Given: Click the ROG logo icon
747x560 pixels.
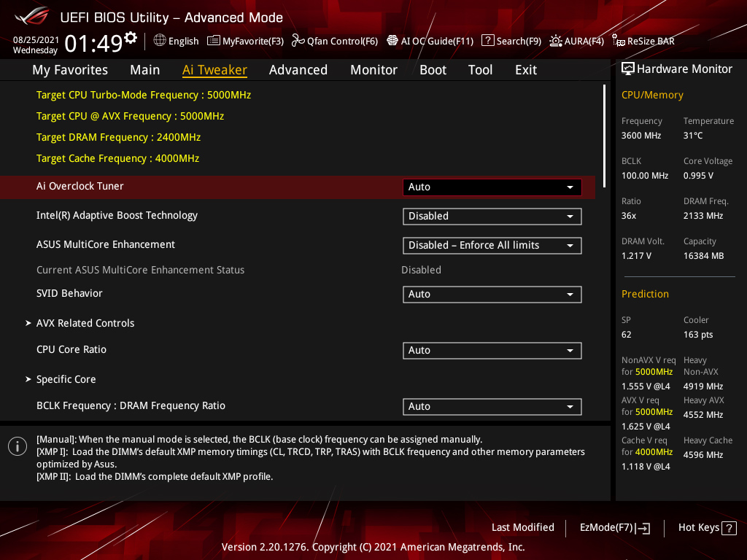Looking at the screenshot, I should click(x=31, y=17).
